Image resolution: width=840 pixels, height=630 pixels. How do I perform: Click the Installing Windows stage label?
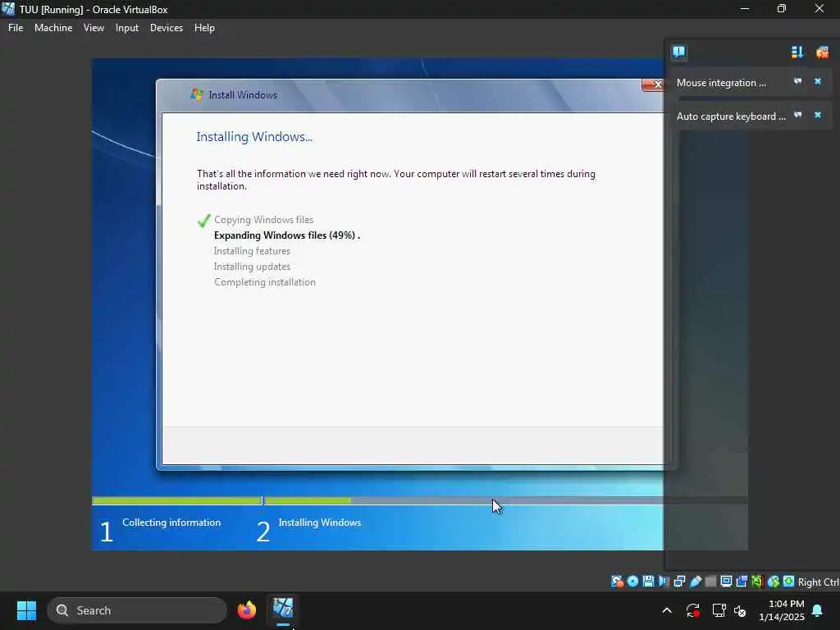click(x=320, y=523)
